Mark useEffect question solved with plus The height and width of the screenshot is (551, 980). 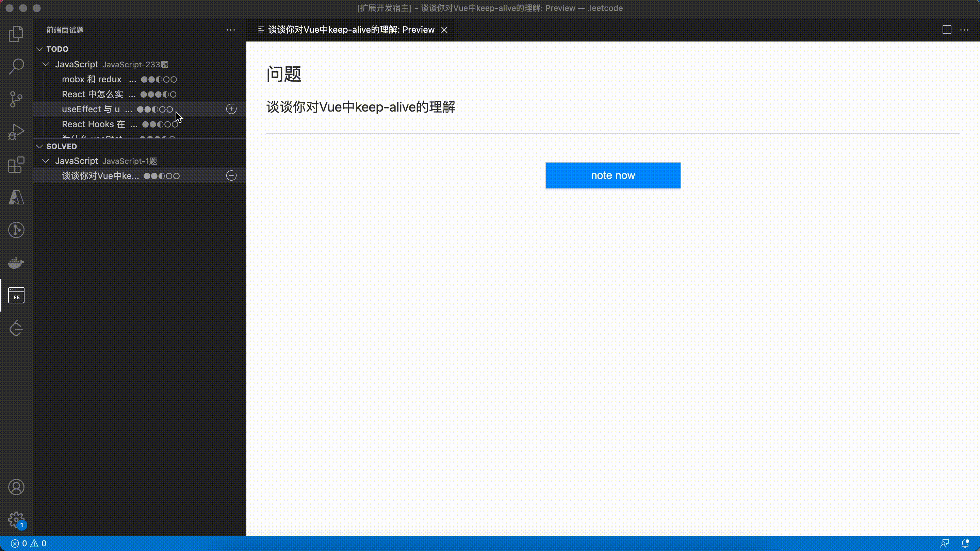tap(231, 109)
